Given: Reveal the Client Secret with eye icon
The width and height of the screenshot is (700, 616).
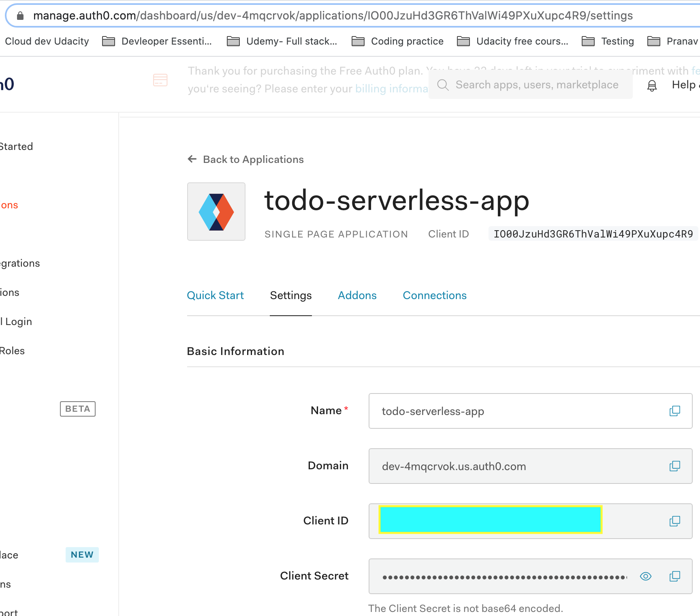Looking at the screenshot, I should coord(646,576).
